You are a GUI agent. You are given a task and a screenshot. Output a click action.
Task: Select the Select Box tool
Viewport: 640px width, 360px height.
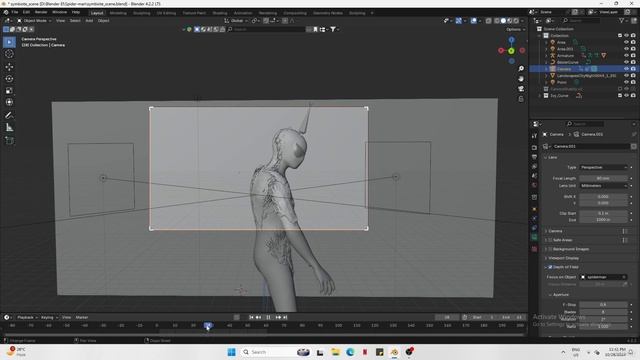(9, 42)
